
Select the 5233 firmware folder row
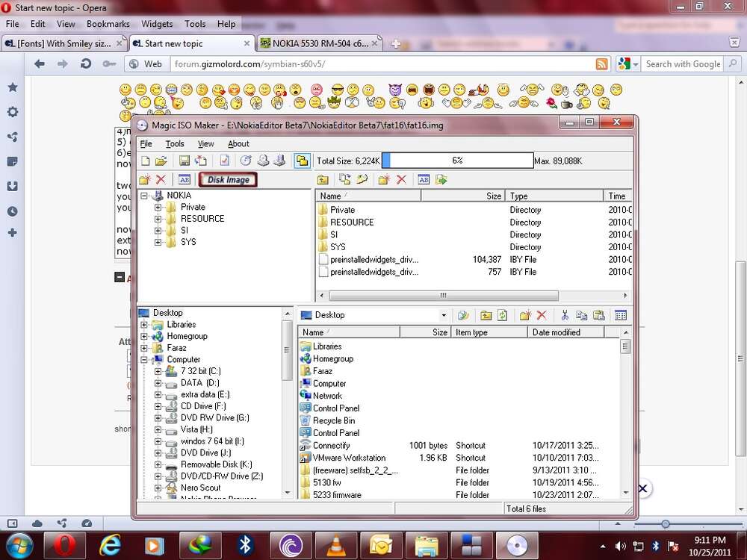459,495
